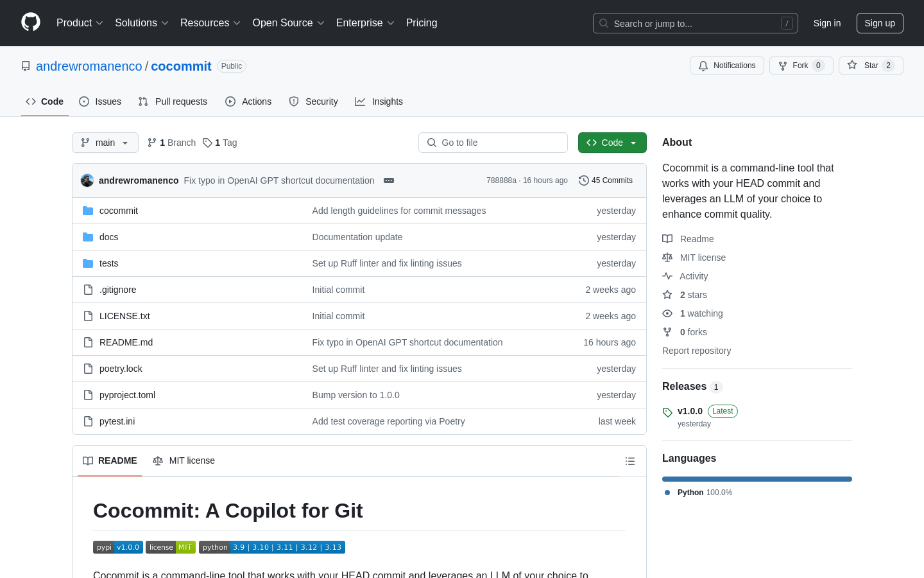Screen dimensions: 924x578
Task: Open the tests folder icon
Action: pos(88,263)
